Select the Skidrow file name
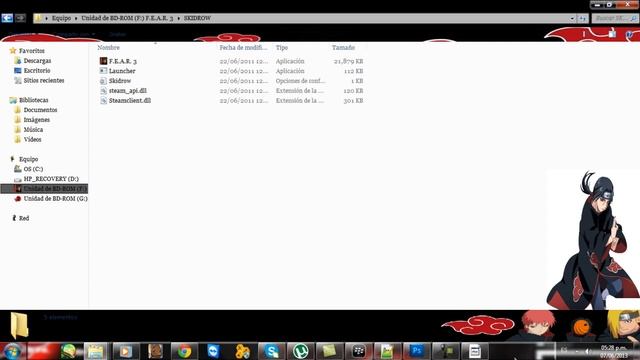The image size is (640, 360). [120, 81]
